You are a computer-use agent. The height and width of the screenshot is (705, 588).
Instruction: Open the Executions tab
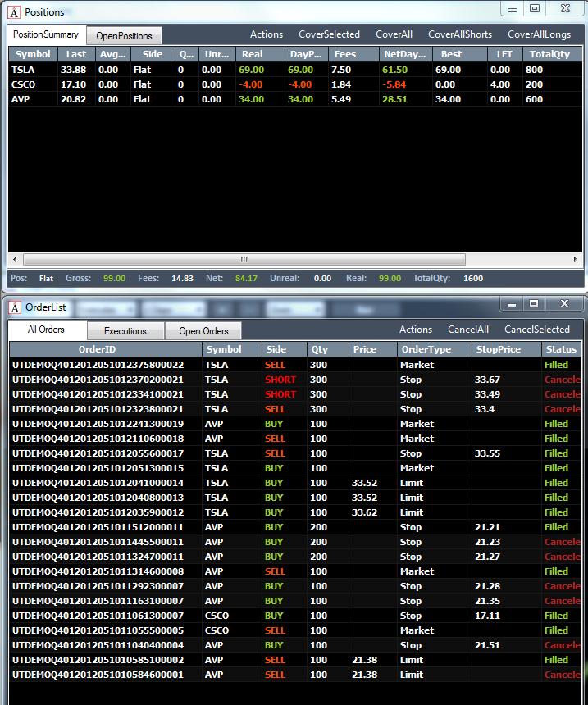click(x=125, y=331)
